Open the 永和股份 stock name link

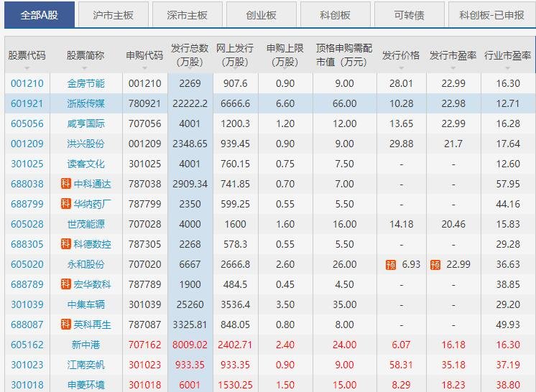86,264
